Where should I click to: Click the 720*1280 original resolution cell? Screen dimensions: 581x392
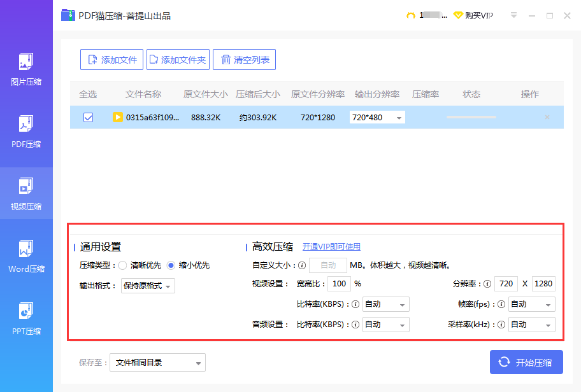pos(318,117)
